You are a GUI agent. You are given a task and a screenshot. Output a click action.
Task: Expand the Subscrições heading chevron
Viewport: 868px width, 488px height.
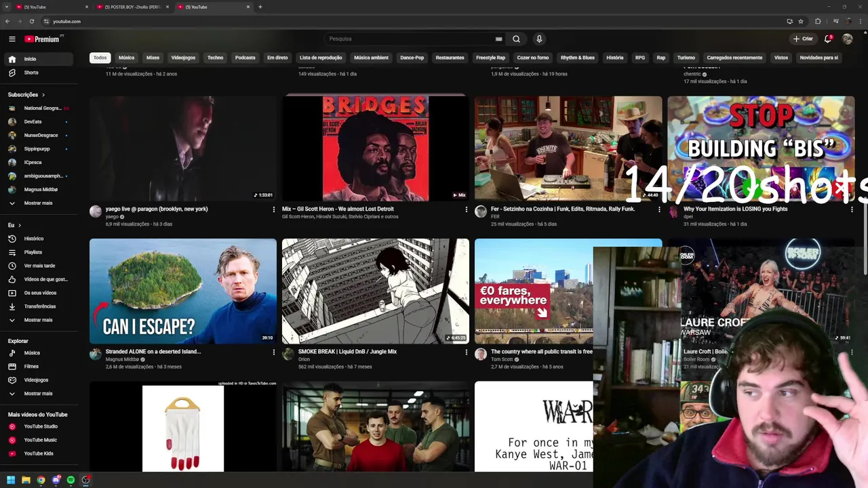click(x=43, y=95)
